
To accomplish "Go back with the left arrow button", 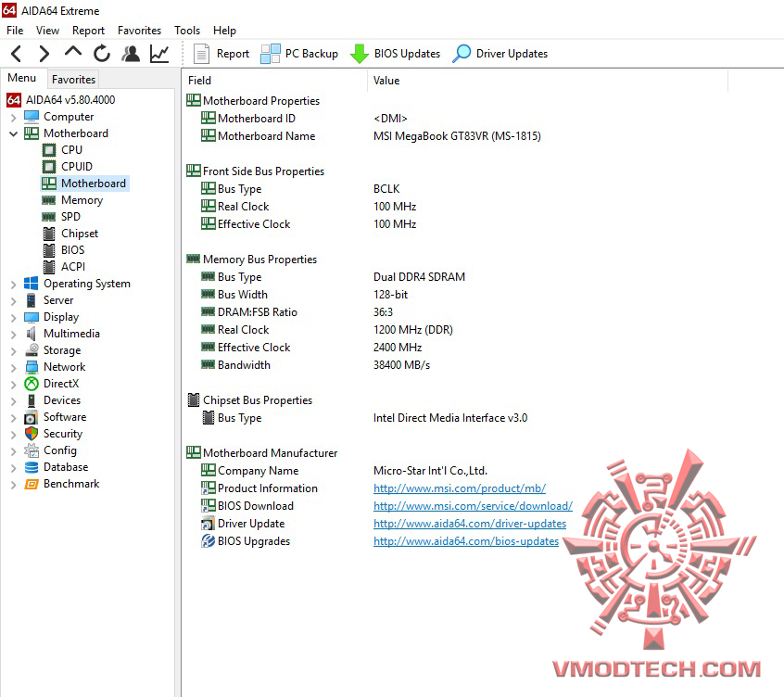I will point(16,54).
